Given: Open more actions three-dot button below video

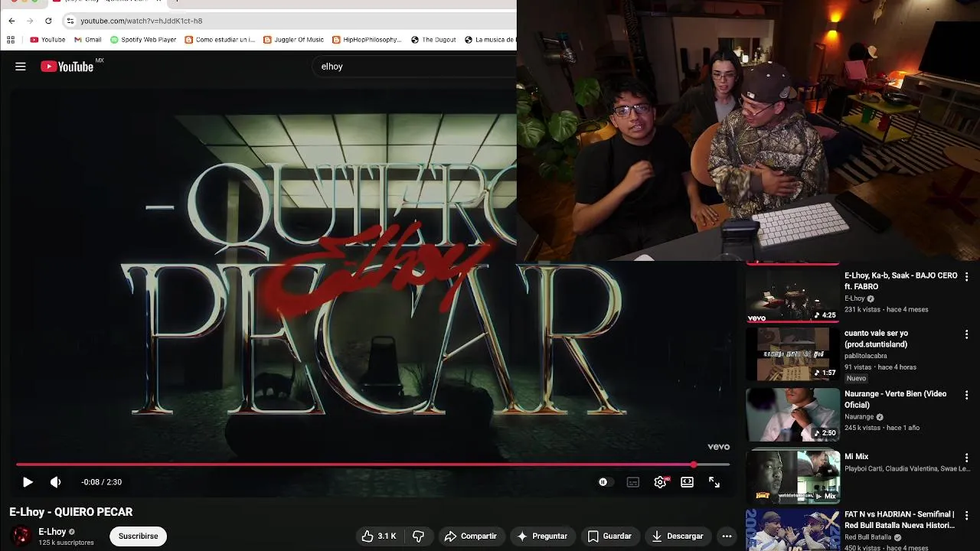Looking at the screenshot, I should coord(727,536).
